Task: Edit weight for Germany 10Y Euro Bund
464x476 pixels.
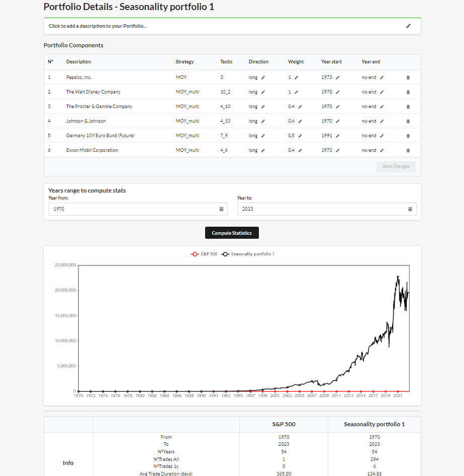Action: coord(300,136)
